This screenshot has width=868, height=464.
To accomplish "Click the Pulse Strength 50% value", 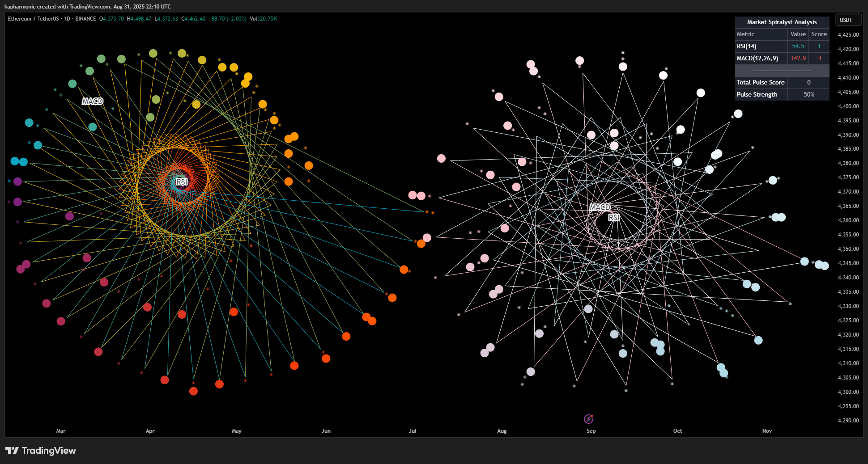I will (808, 94).
